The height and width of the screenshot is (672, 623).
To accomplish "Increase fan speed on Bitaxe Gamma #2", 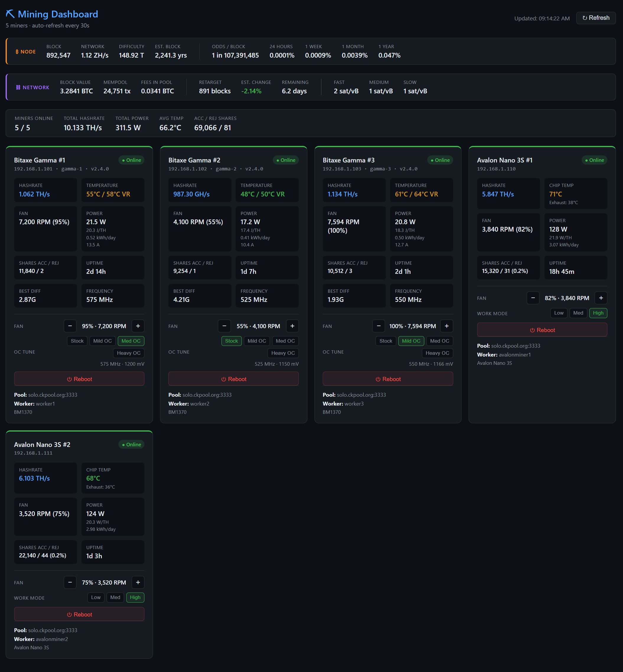I will (292, 326).
